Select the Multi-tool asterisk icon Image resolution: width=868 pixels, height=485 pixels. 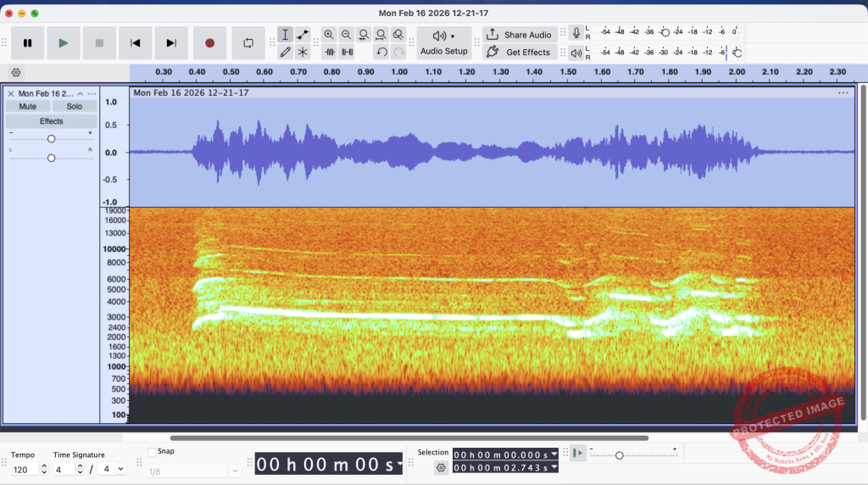303,53
